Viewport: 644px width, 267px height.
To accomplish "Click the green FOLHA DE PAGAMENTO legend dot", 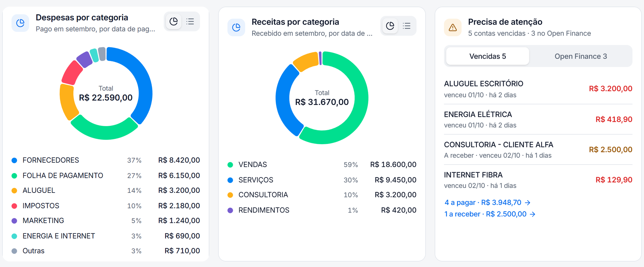I will pos(14,175).
